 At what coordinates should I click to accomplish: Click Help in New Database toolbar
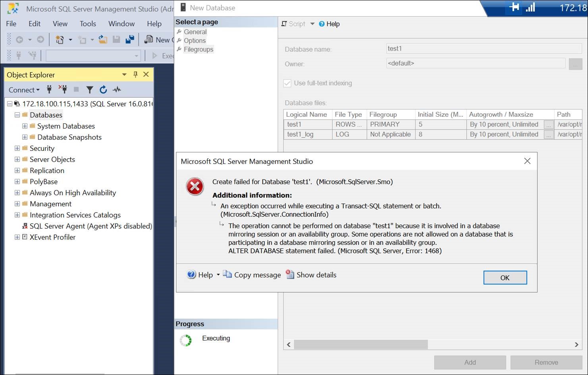(329, 24)
